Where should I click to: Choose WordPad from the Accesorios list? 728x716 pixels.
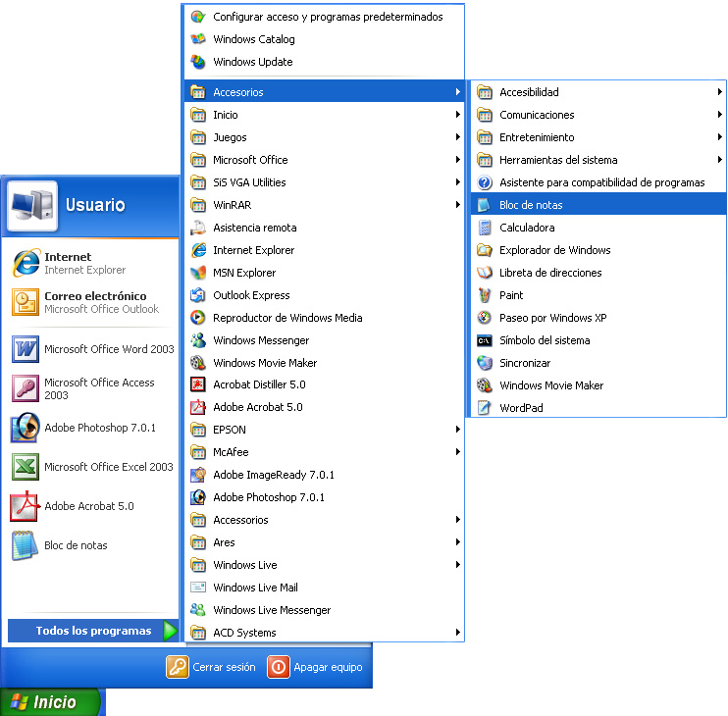click(520, 408)
